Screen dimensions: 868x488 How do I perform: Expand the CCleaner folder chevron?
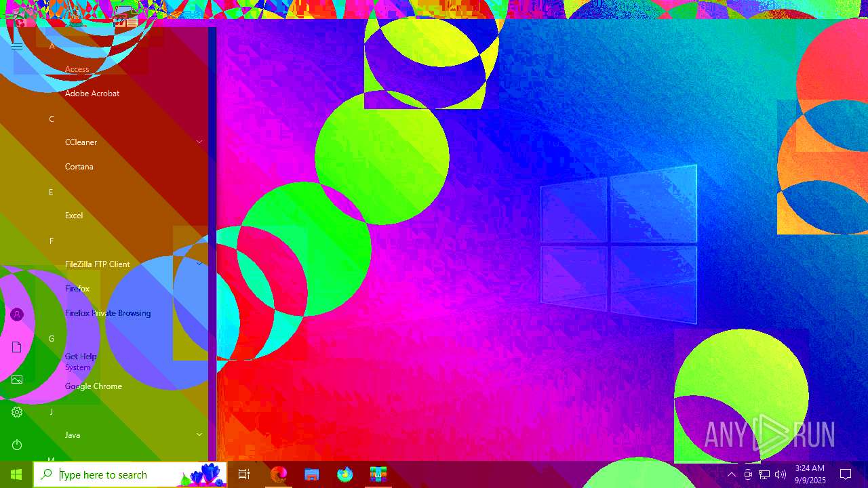pos(199,142)
